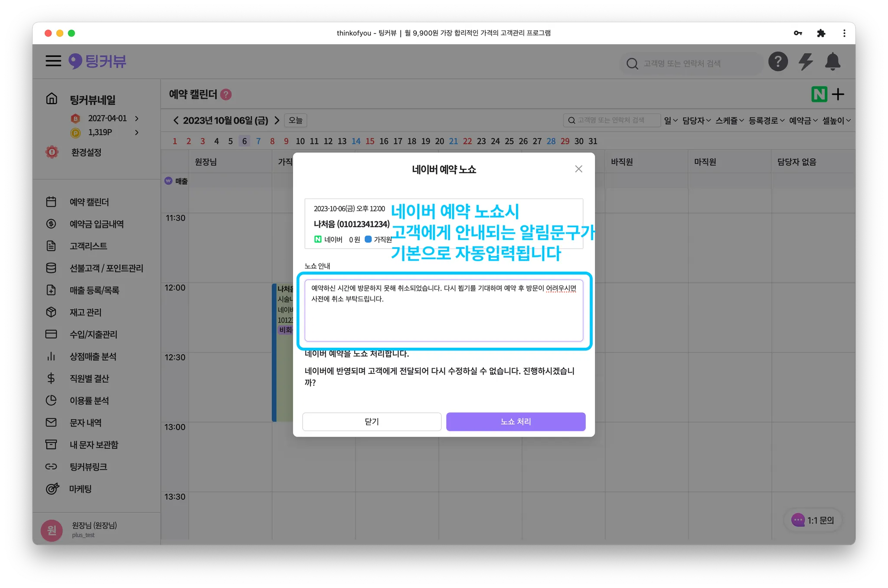The image size is (888, 588).
Task: Open 고객리스트 in sidebar menu
Action: tap(88, 246)
